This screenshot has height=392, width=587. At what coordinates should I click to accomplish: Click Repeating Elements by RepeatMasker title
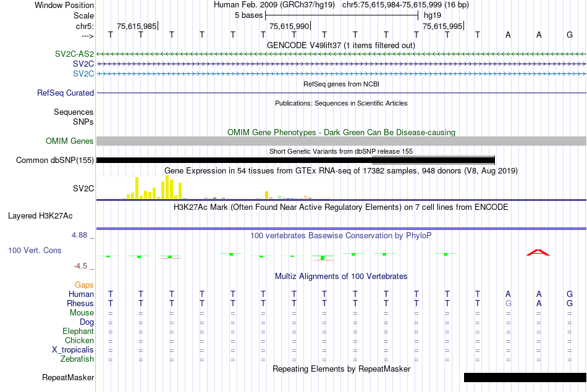341,369
